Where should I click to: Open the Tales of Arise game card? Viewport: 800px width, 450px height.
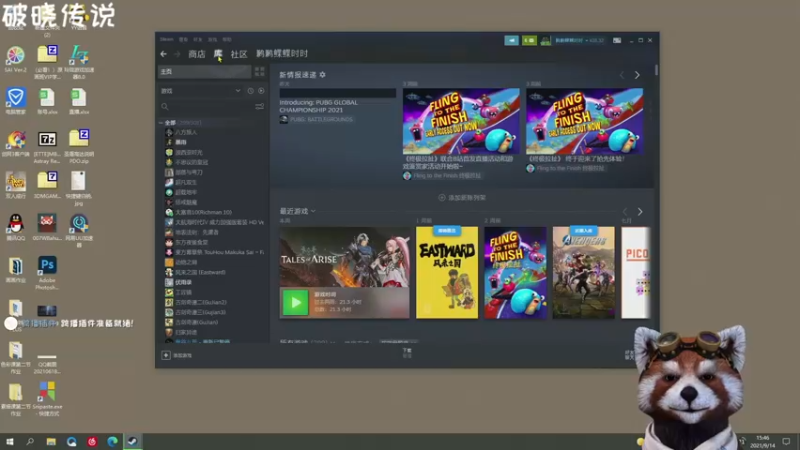pyautogui.click(x=344, y=257)
